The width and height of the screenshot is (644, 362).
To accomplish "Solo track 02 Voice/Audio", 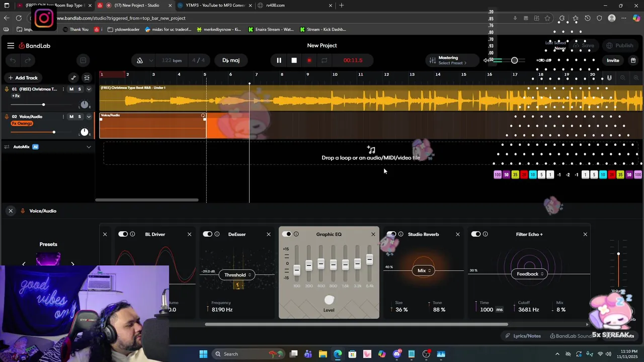I will [79, 117].
